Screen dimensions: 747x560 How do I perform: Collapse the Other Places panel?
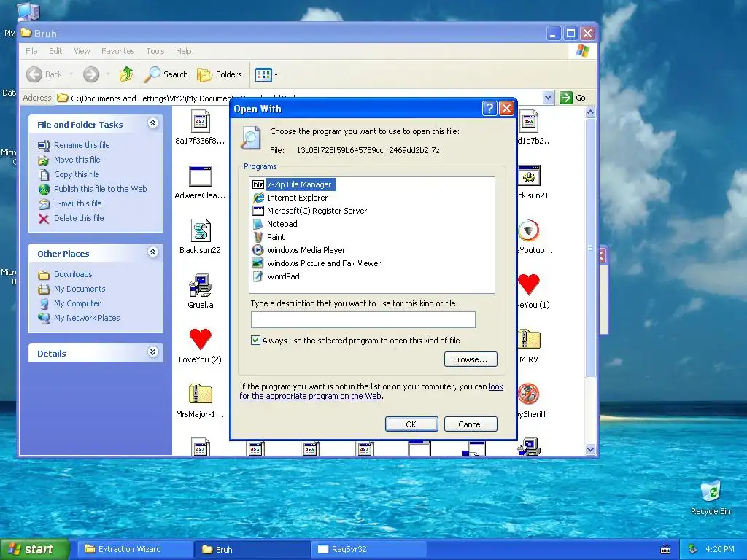pyautogui.click(x=152, y=252)
